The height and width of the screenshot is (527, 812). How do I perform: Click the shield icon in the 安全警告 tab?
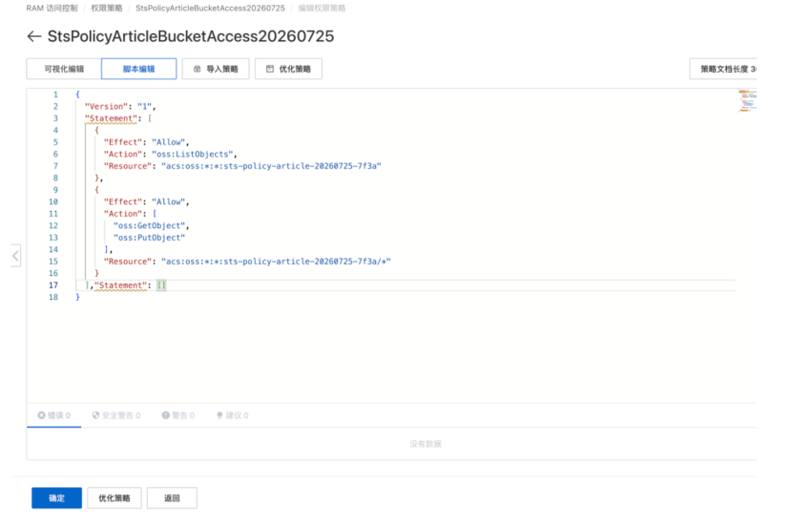[95, 415]
